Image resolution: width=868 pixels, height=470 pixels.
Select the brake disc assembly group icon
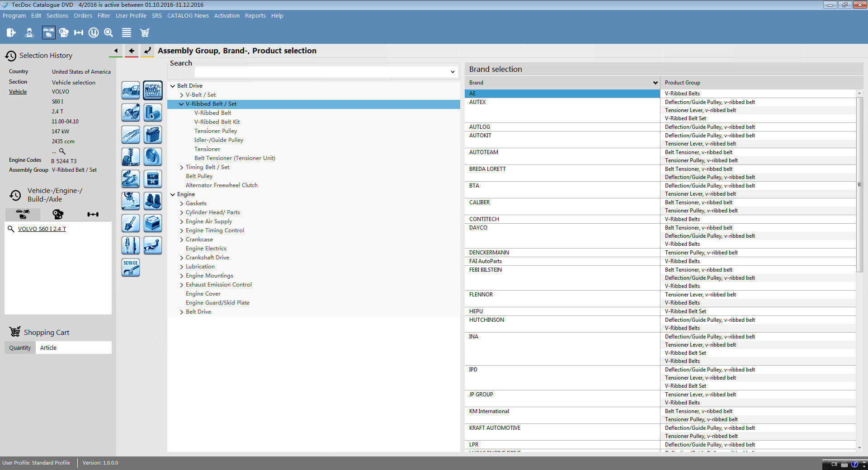click(x=153, y=157)
